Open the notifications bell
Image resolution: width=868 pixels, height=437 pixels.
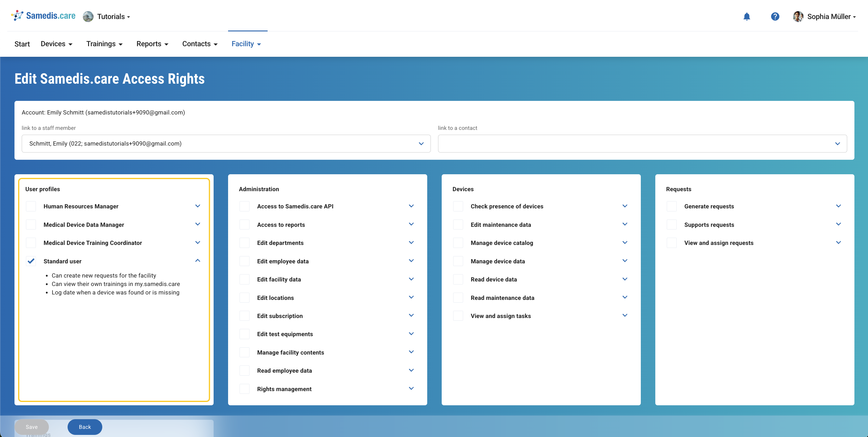(x=747, y=17)
